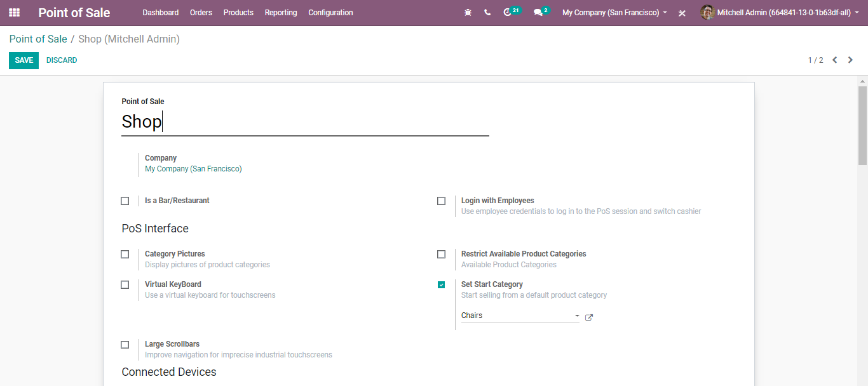Click the Shop (Mitchell Admin) breadcrumb text

129,39
